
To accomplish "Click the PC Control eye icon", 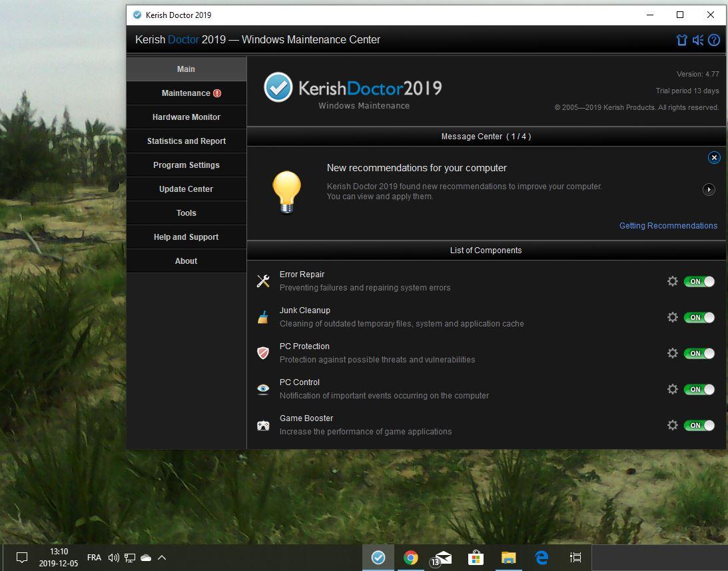I will 263,389.
